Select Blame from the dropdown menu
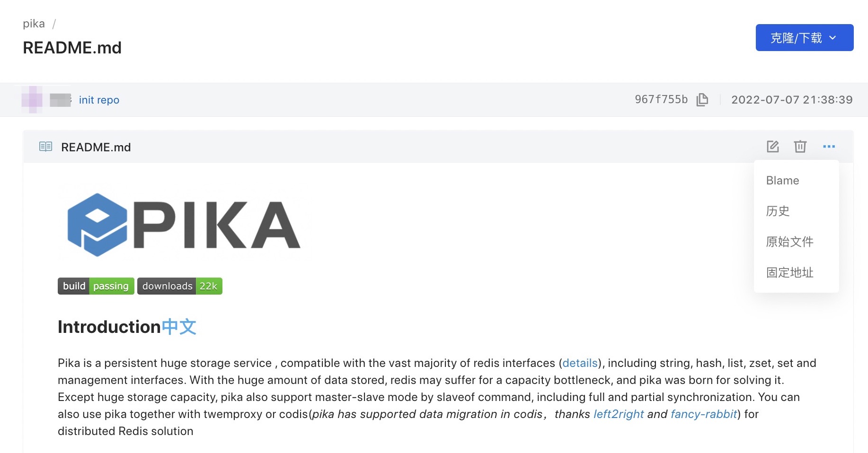 click(782, 181)
